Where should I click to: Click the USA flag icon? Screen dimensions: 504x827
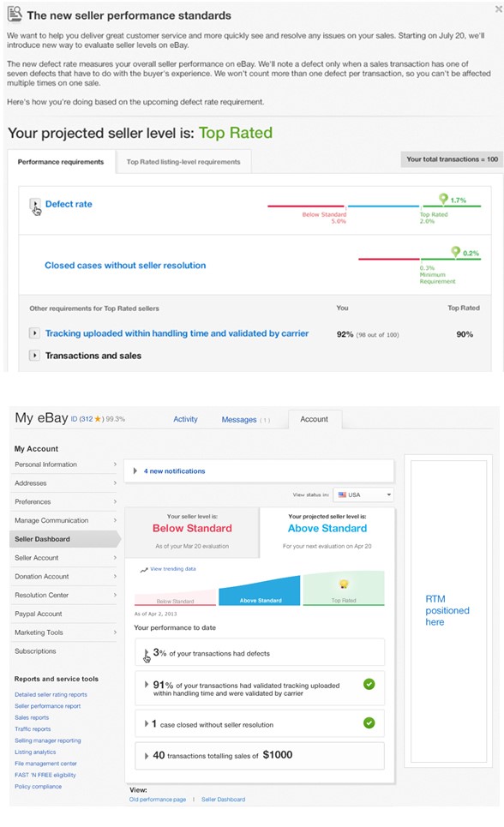pyautogui.click(x=342, y=494)
